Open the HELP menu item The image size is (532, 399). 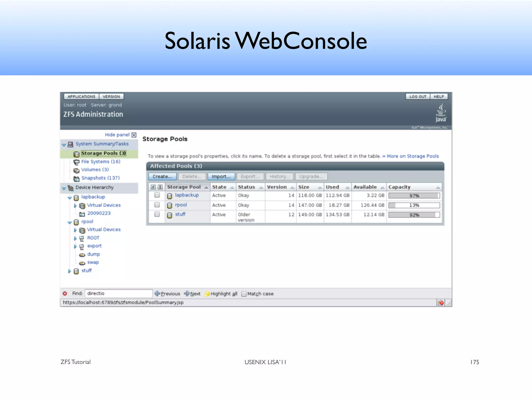(x=439, y=97)
